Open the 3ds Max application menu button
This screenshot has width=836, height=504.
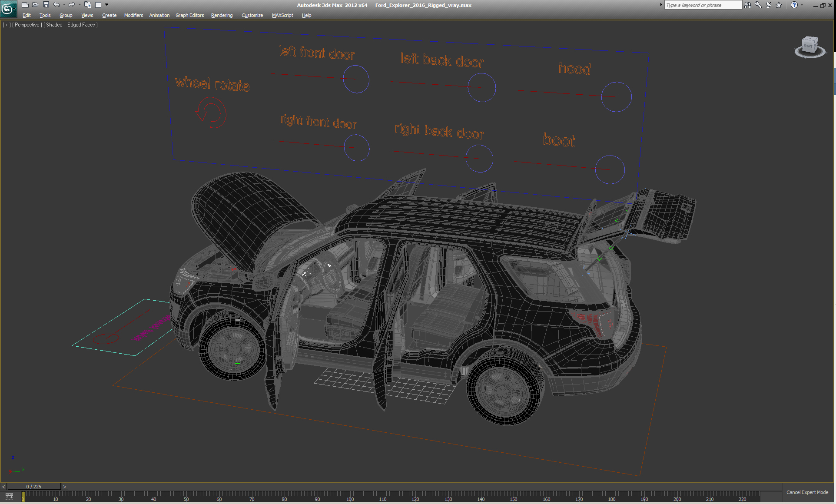point(8,8)
